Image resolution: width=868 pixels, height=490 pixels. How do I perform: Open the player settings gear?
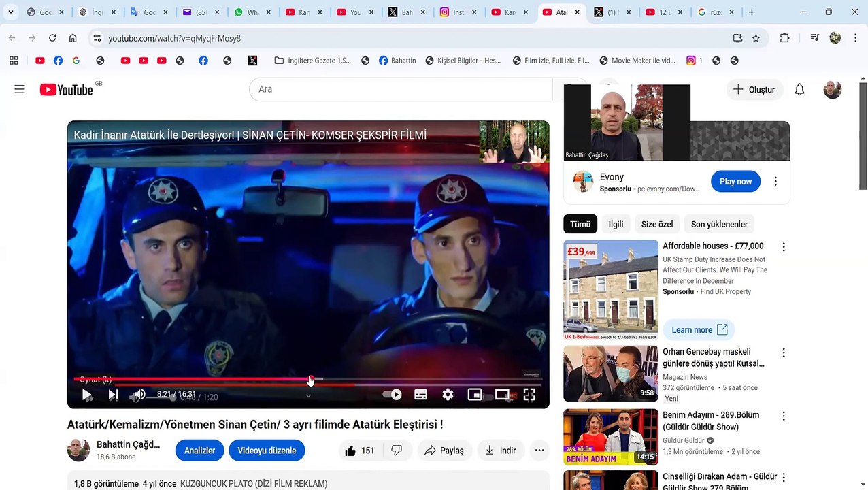click(x=448, y=395)
